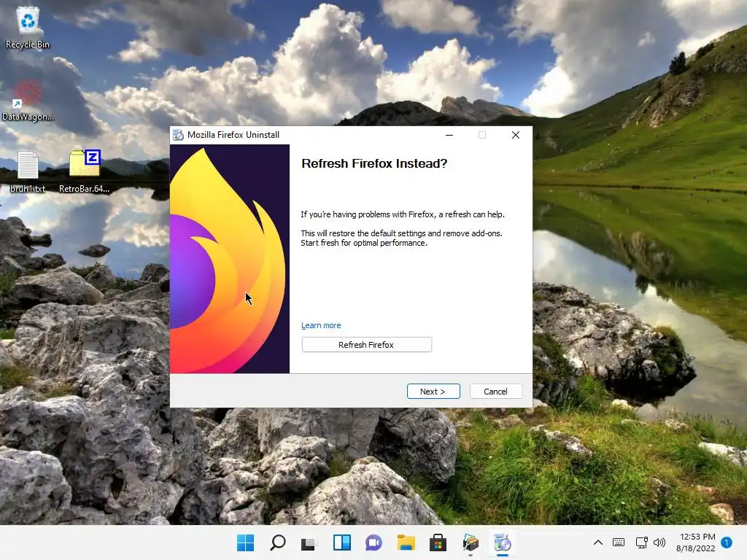
Task: Show hidden system tray icons
Action: pos(598,542)
